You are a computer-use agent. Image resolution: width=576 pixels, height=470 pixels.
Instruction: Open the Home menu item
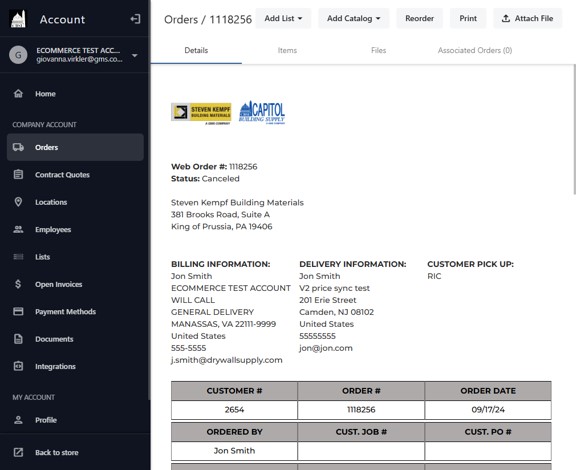click(x=75, y=94)
